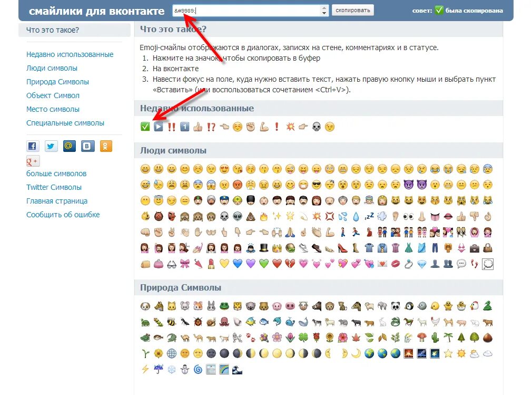Jump to Недавно использованные section
Image resolution: width=532 pixels, height=395 pixels.
click(70, 54)
